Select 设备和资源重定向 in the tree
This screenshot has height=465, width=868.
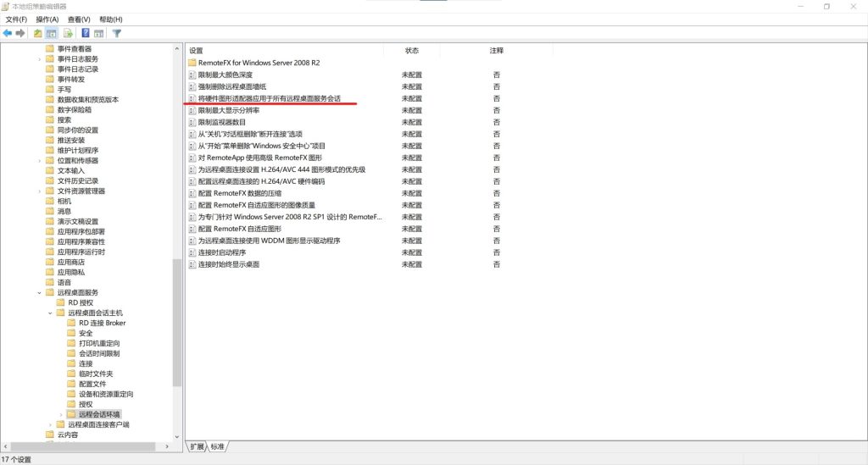click(x=106, y=394)
